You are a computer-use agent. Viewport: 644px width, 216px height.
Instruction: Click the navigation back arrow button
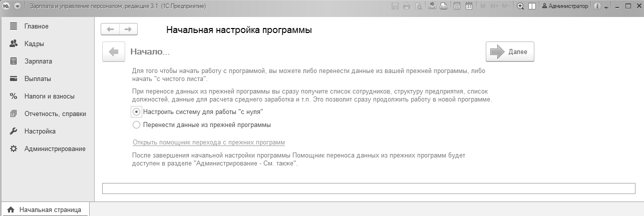[110, 29]
